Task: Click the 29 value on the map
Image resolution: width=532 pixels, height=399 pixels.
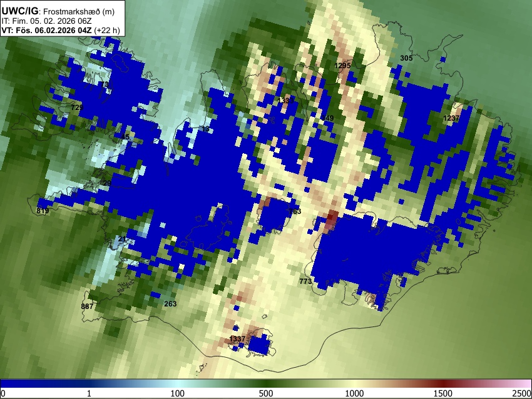Action: coord(107,183)
